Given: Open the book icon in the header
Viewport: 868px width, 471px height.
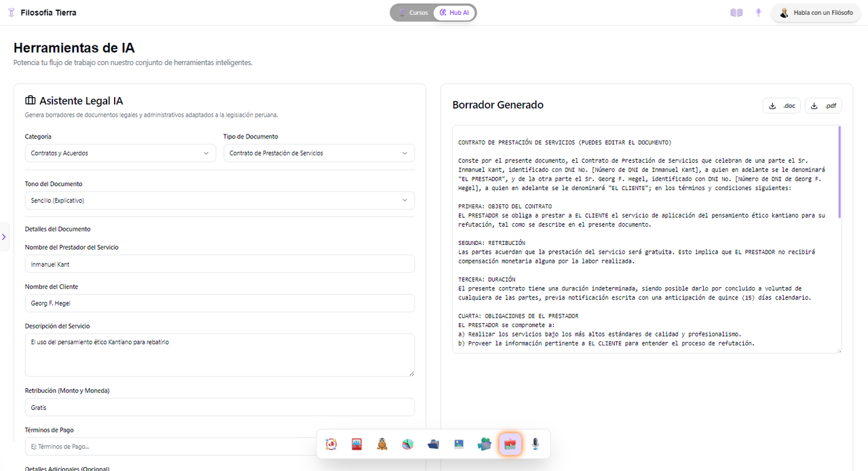Looking at the screenshot, I should tap(736, 13).
